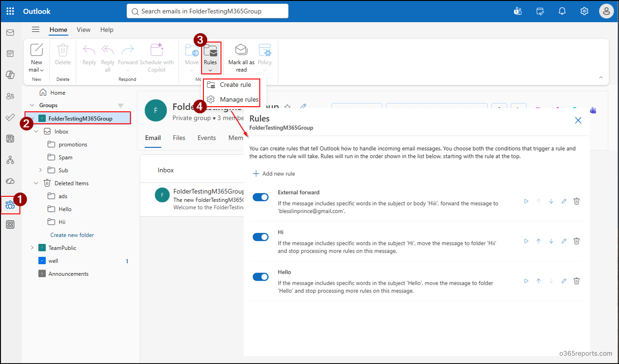Expand the Sub folder

(x=40, y=170)
